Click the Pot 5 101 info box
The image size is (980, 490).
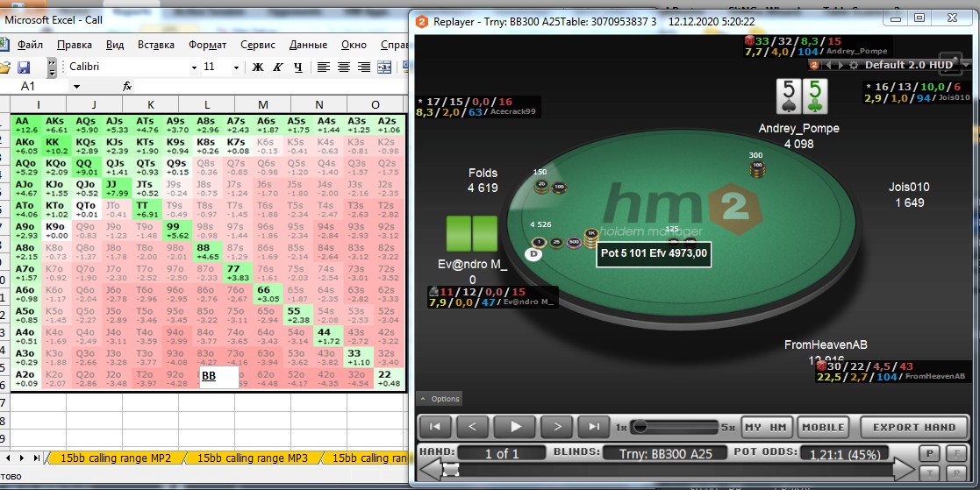click(x=654, y=253)
